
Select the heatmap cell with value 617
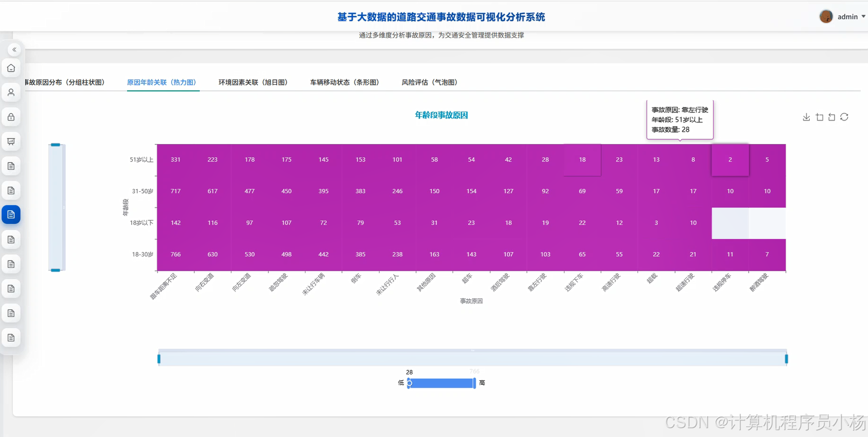click(213, 191)
